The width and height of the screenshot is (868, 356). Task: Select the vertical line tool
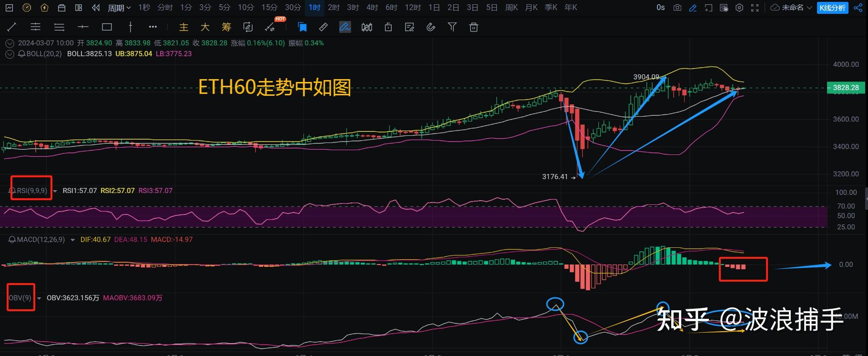(x=130, y=27)
